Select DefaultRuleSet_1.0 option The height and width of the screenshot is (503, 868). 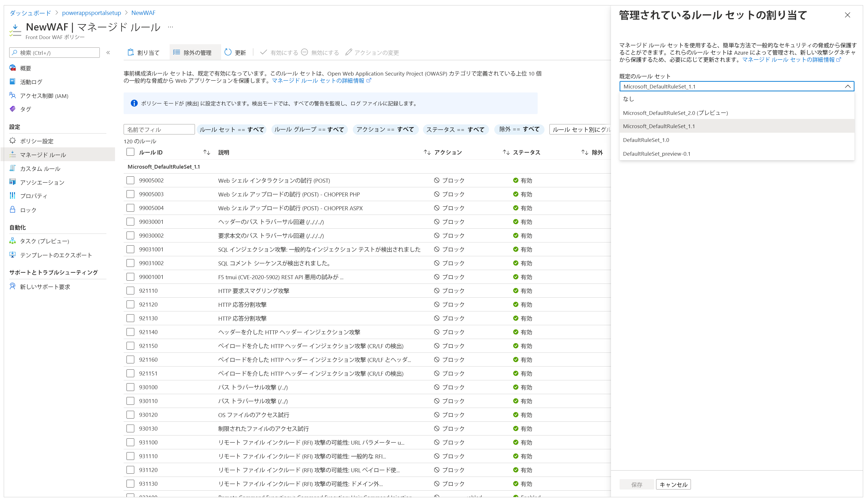tap(736, 140)
